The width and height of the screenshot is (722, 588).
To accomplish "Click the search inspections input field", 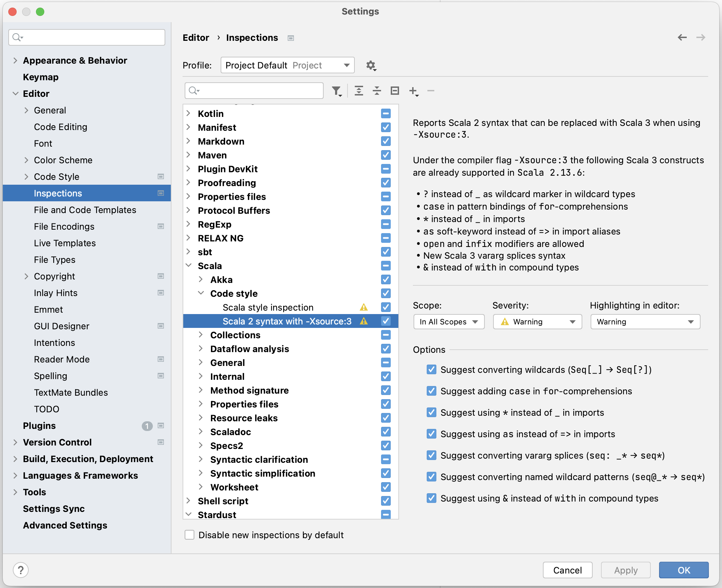I will click(x=255, y=91).
